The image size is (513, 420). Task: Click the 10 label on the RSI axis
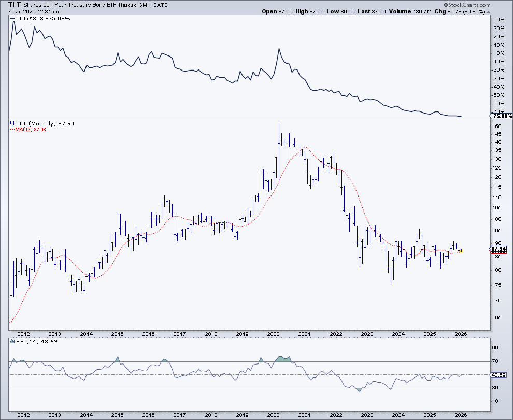tap(495, 401)
